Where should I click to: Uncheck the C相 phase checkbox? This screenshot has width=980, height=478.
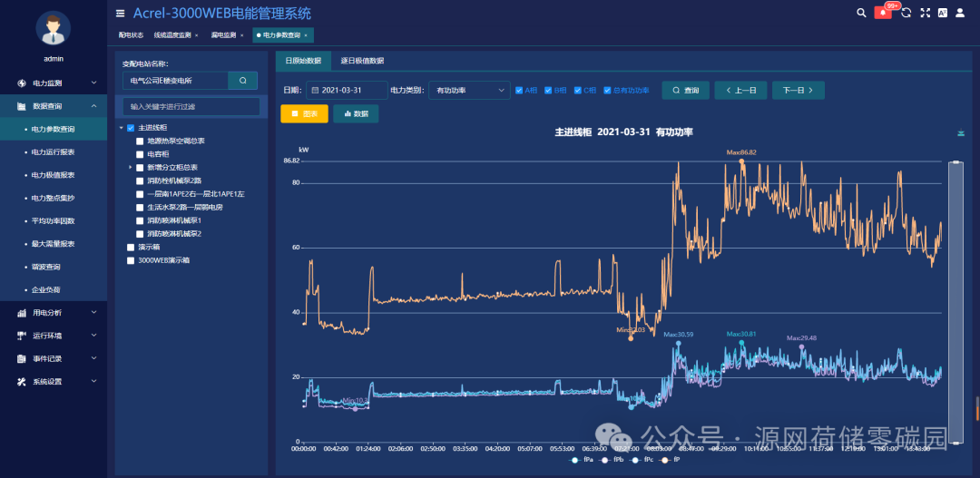click(578, 90)
